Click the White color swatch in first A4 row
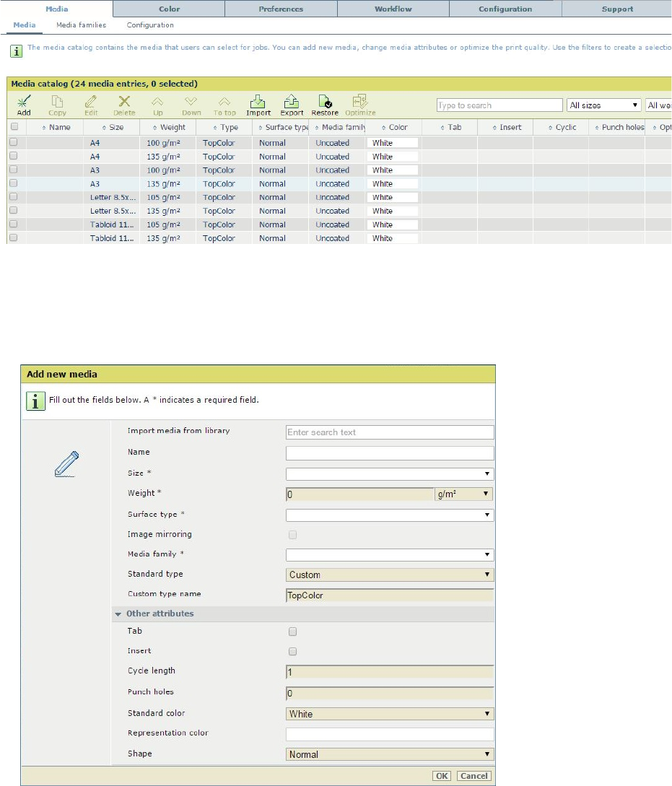The image size is (672, 786). pyautogui.click(x=393, y=143)
